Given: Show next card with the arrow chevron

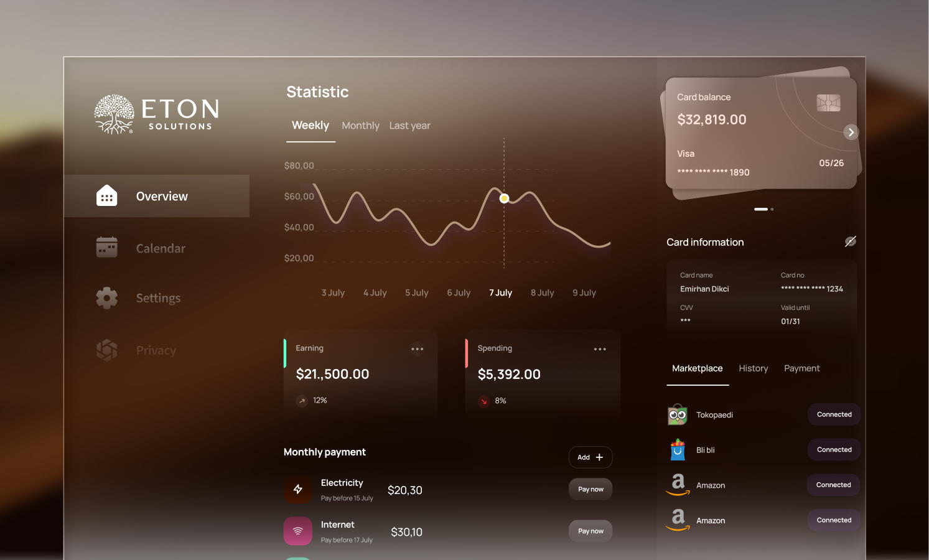Looking at the screenshot, I should click(x=851, y=132).
